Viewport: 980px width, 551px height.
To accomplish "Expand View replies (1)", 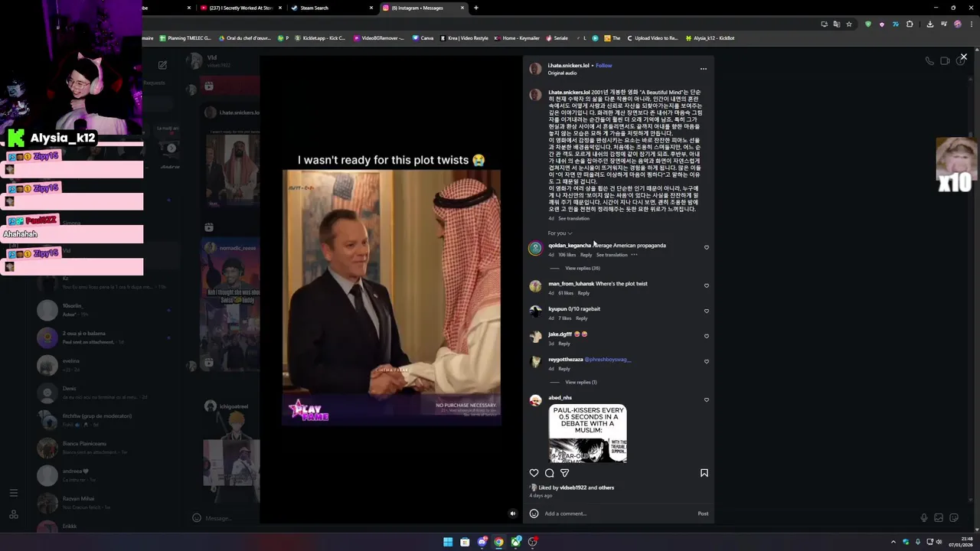I will [x=581, y=382].
